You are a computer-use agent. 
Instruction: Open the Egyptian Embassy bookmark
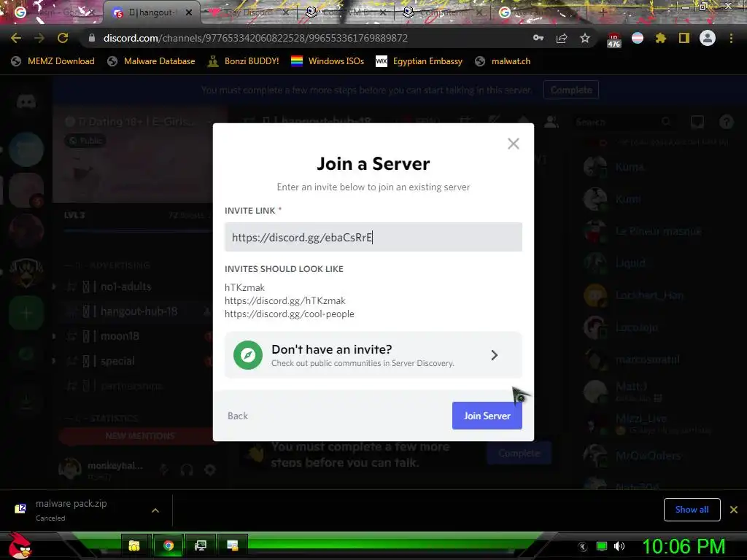419,61
